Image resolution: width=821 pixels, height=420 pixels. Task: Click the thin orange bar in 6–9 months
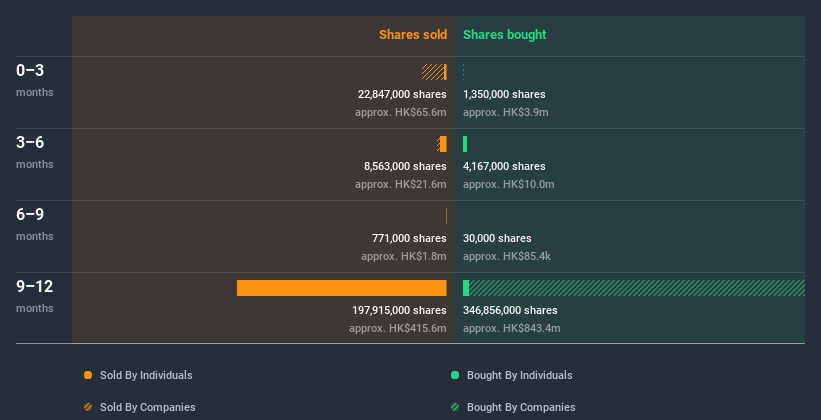click(x=446, y=216)
